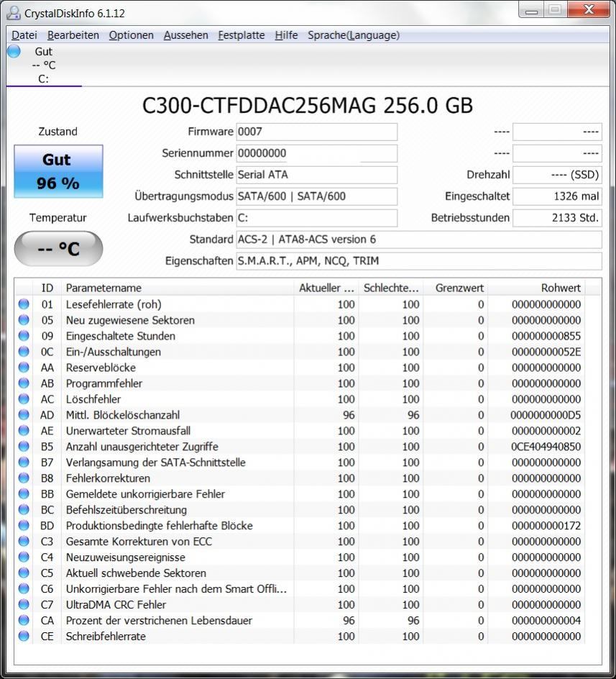Select the UltraDMA CRC Fehler parameter text
Image resolution: width=616 pixels, height=679 pixels.
116,604
